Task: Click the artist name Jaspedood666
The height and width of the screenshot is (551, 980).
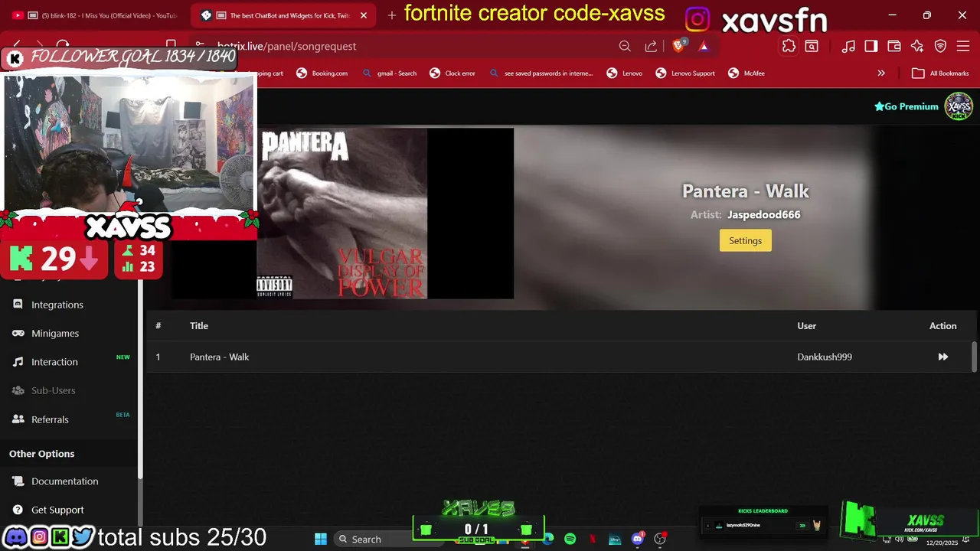Action: tap(764, 214)
